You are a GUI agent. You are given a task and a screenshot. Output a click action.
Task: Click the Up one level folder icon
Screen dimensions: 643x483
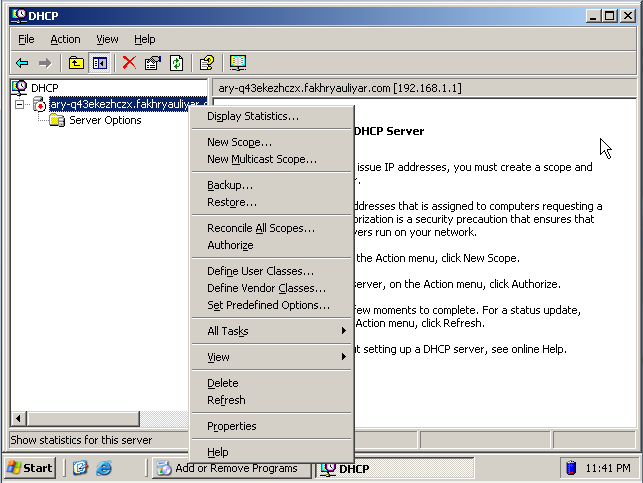point(76,63)
